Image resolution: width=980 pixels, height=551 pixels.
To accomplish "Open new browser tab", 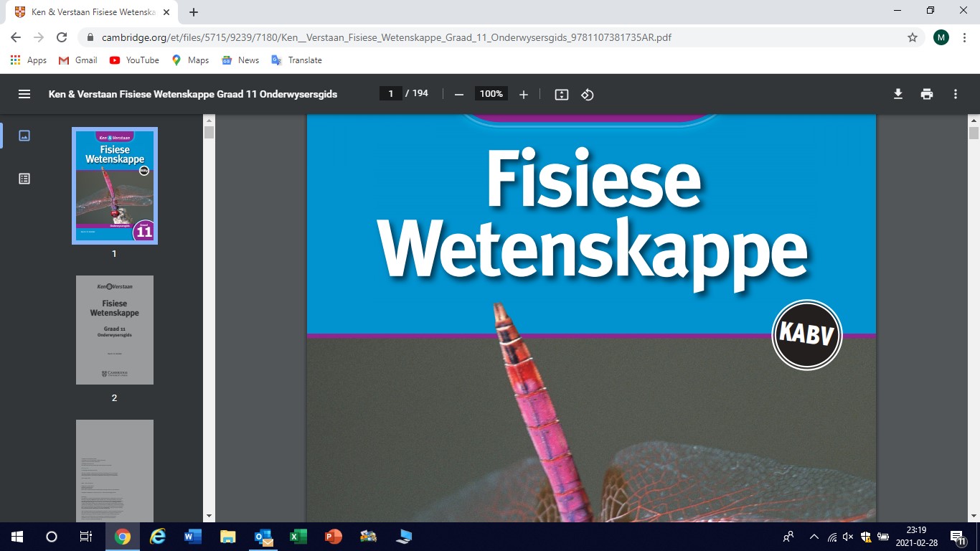I will point(194,12).
